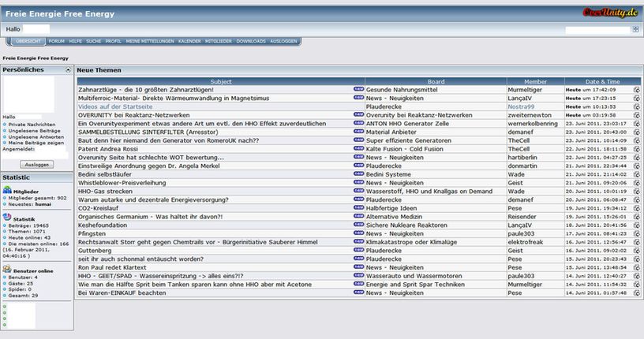Click the OverUnity.de logo
The image size is (644, 339).
(611, 11)
